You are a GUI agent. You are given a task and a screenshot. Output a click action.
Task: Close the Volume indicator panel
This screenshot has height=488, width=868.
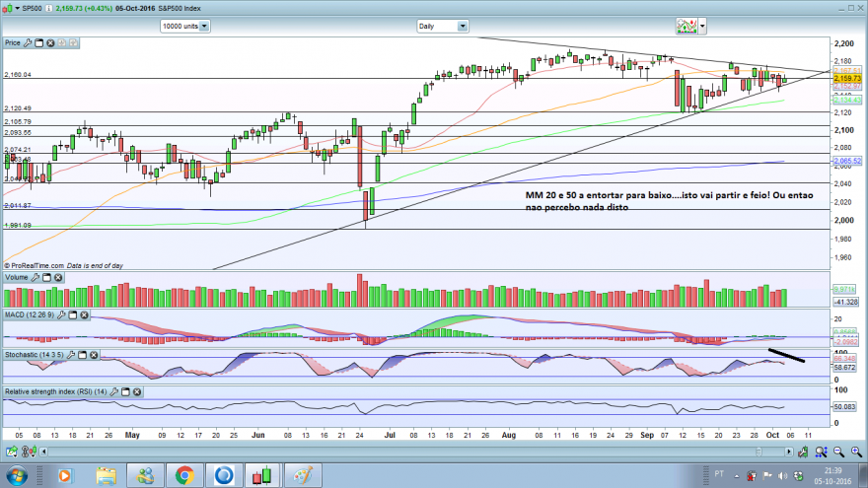click(x=58, y=277)
